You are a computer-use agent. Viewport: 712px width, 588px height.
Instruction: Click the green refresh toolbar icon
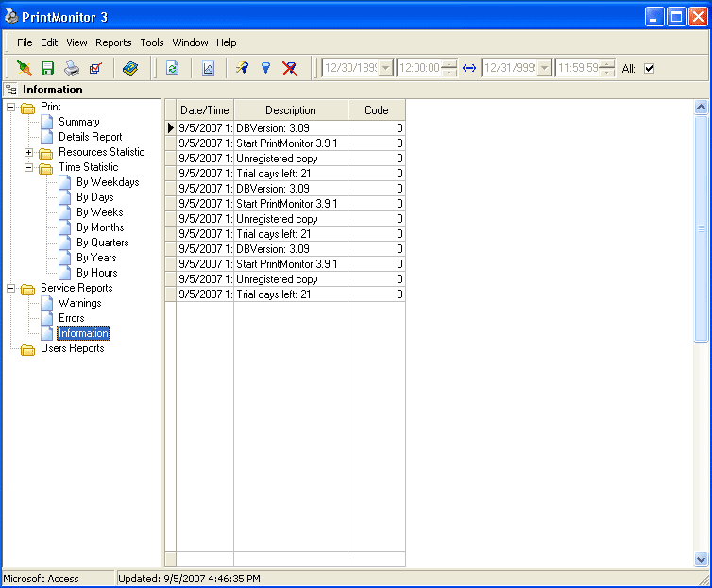172,68
